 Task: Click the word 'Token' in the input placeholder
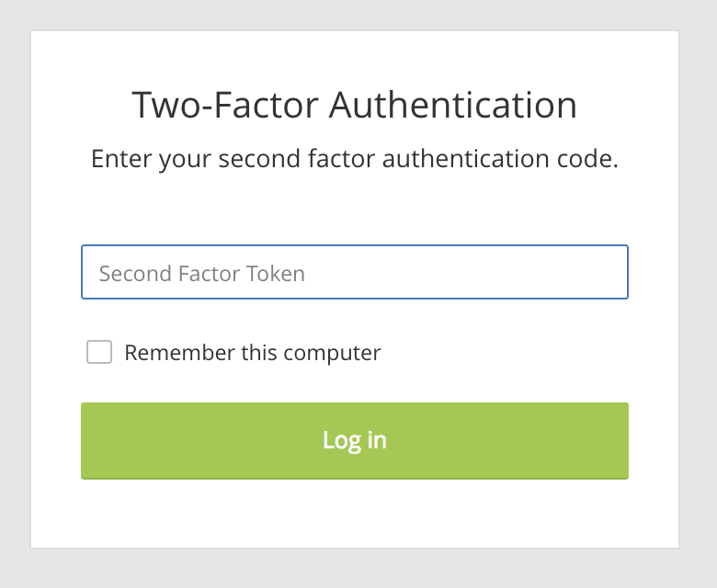click(x=276, y=274)
